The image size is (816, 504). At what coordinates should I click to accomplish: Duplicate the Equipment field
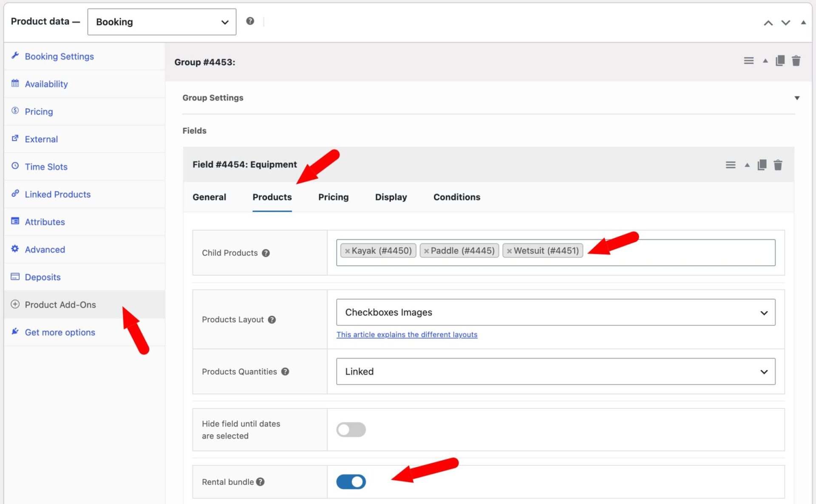point(762,165)
